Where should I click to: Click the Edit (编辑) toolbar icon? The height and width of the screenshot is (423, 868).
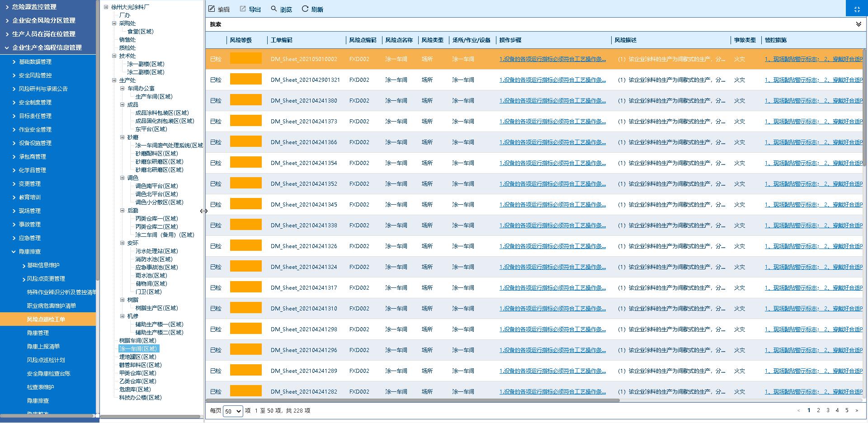[x=212, y=9]
